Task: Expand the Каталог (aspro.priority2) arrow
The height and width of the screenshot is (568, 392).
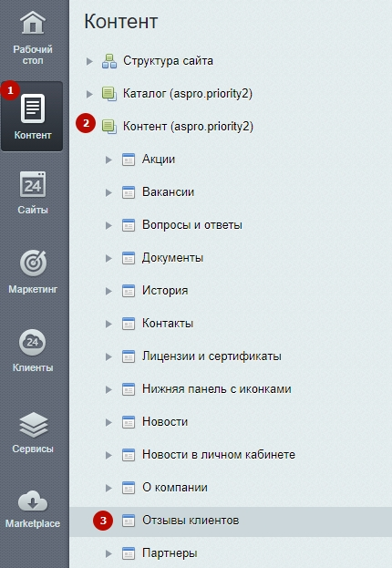Action: pyautogui.click(x=89, y=94)
